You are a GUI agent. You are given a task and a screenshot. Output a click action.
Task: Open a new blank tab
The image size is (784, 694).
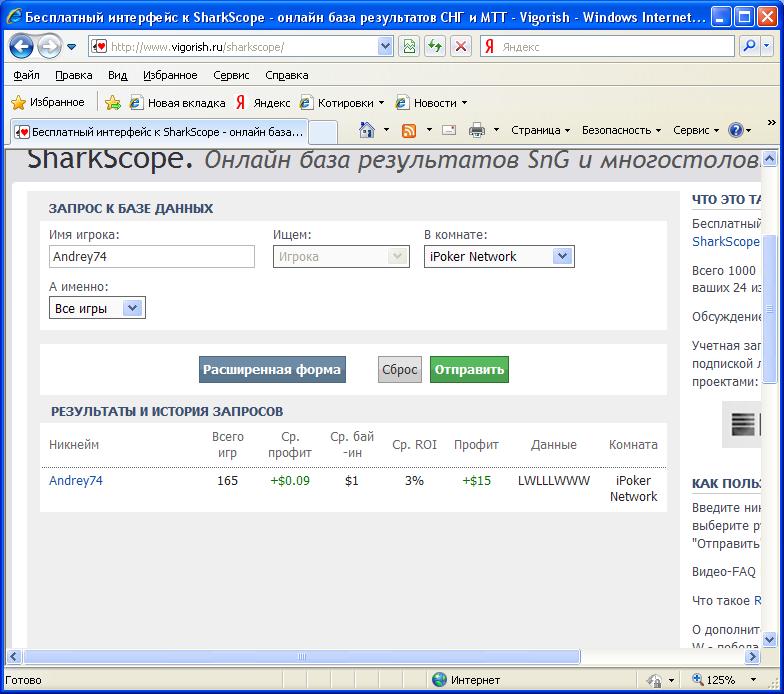point(322,132)
